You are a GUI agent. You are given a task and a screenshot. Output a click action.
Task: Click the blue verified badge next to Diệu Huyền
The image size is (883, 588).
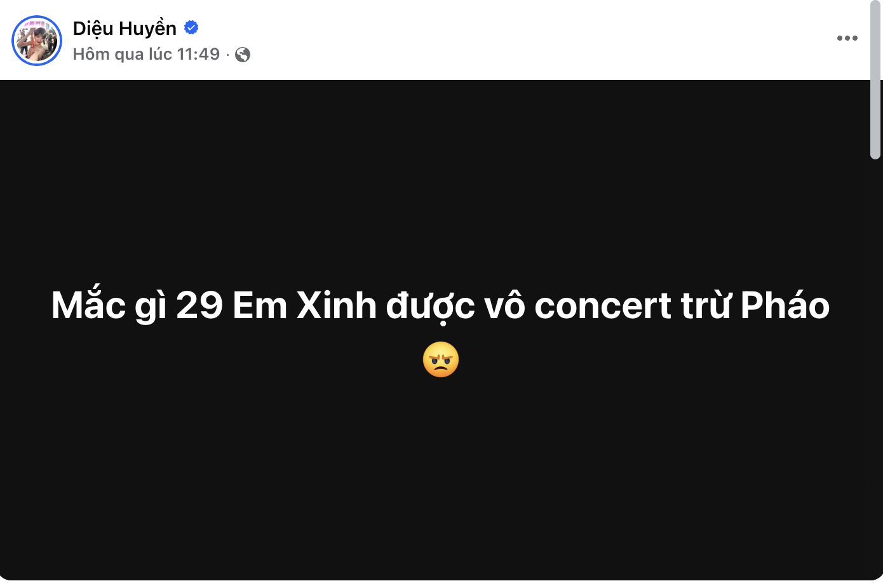(x=191, y=27)
